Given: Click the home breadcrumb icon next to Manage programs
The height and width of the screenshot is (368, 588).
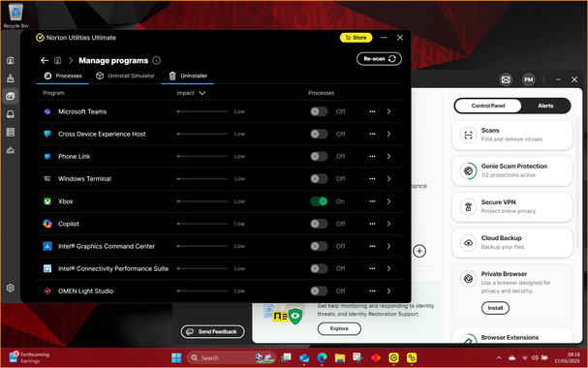Looking at the screenshot, I should tap(58, 60).
